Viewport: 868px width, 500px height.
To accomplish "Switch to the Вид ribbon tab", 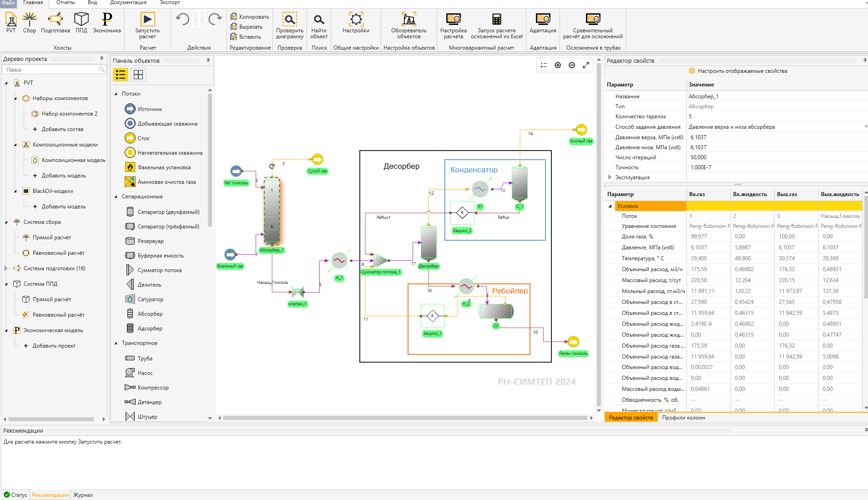I will pyautogui.click(x=92, y=3).
